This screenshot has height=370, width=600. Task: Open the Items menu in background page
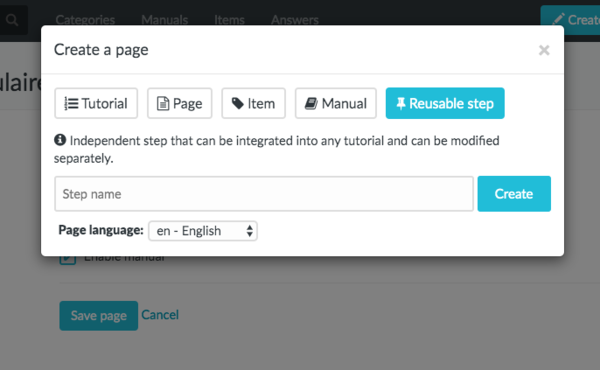point(229,19)
